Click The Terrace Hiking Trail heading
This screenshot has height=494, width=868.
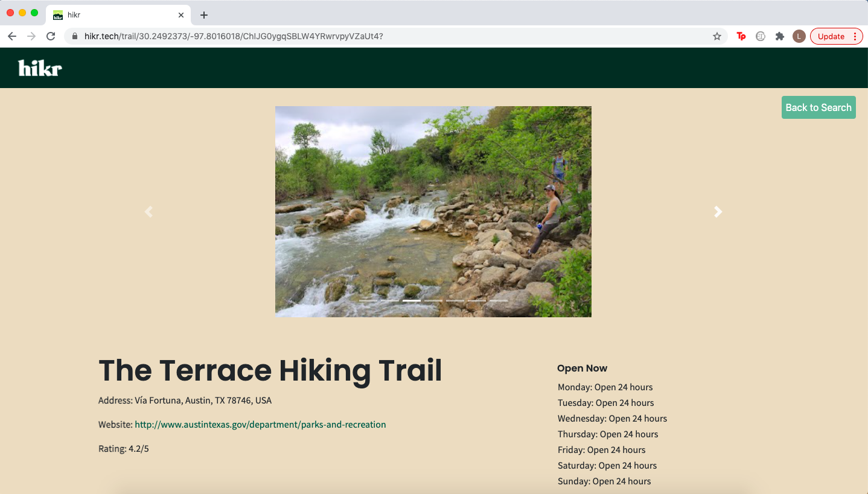click(x=270, y=370)
